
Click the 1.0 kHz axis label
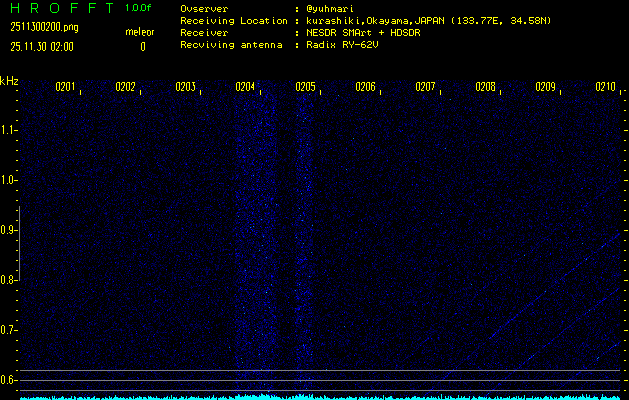(8, 180)
